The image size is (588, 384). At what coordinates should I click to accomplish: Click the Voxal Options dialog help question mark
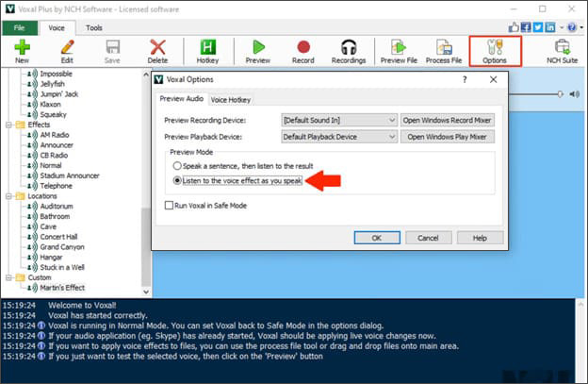465,79
